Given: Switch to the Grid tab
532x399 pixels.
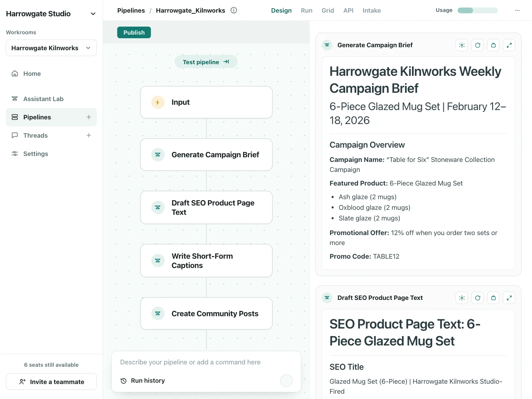Looking at the screenshot, I should pos(328,10).
